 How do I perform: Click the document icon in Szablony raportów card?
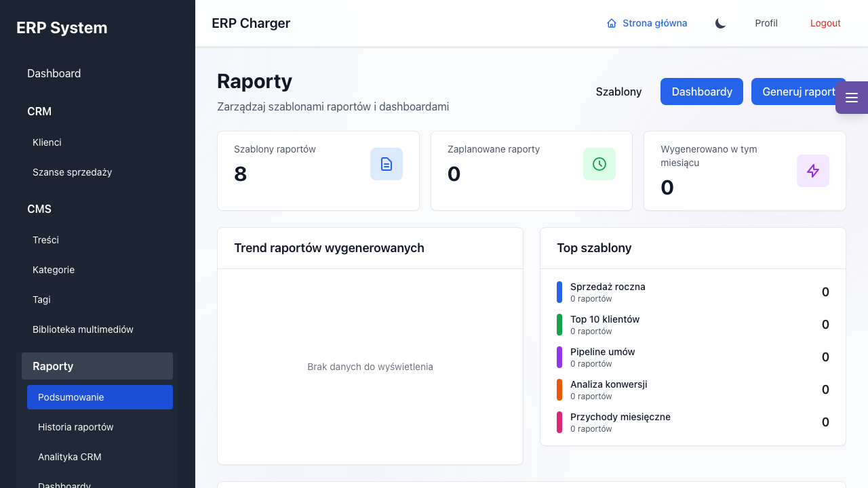(x=387, y=164)
